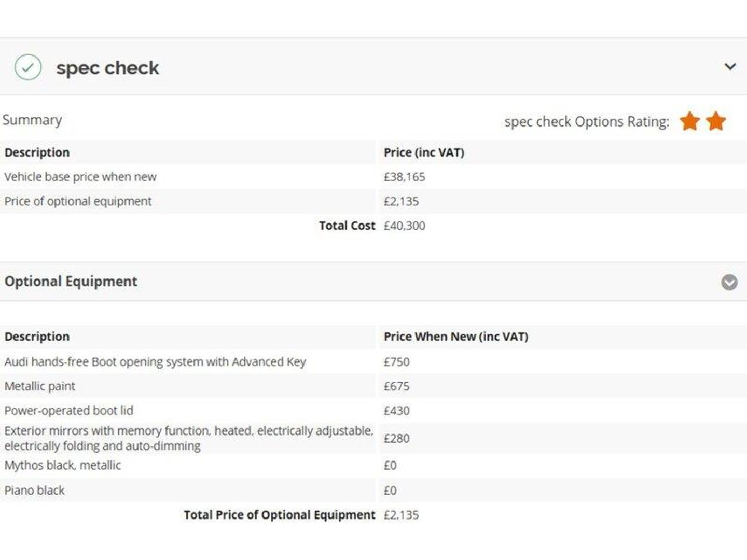The height and width of the screenshot is (560, 747).
Task: Click the Total Cost label
Action: pos(347,226)
